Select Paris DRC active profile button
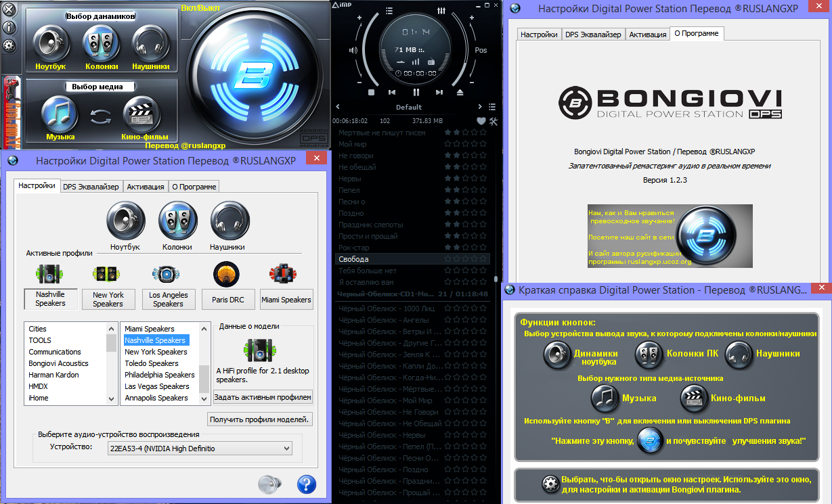Screen dimensions: 832x504 (x=227, y=299)
